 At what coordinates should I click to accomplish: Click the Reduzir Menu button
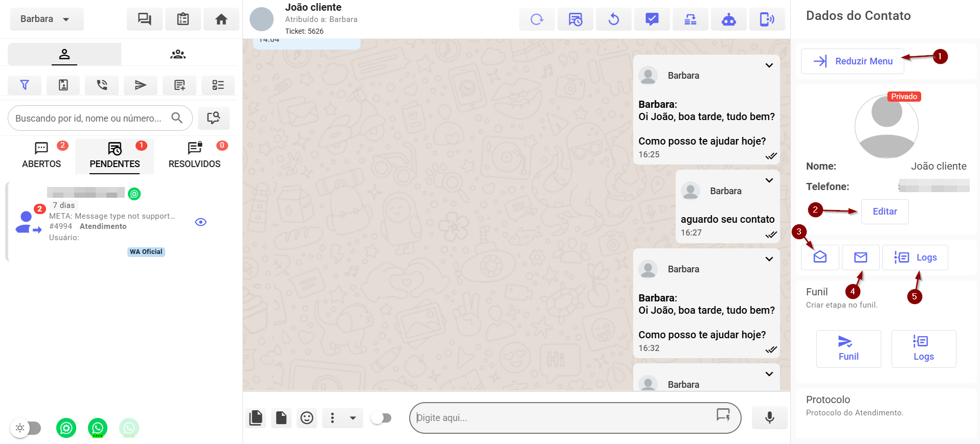tap(853, 61)
